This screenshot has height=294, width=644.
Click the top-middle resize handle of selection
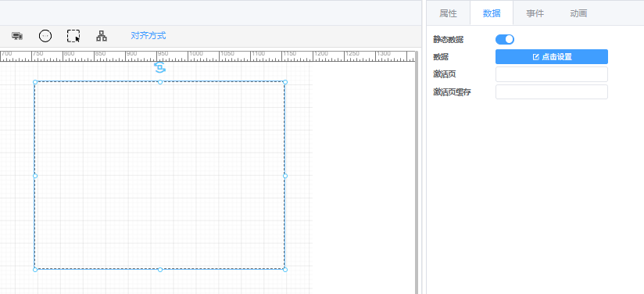160,82
